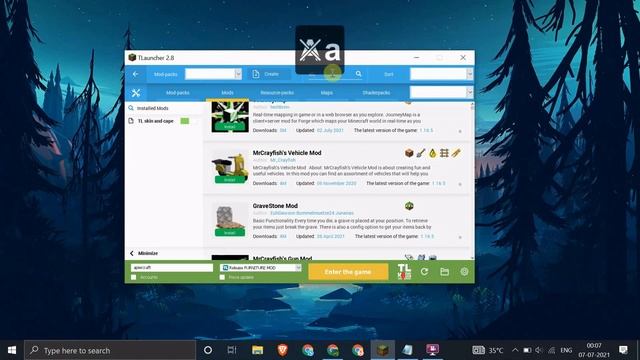
Task: Toggle the Accounts checkbox
Action: (133, 278)
